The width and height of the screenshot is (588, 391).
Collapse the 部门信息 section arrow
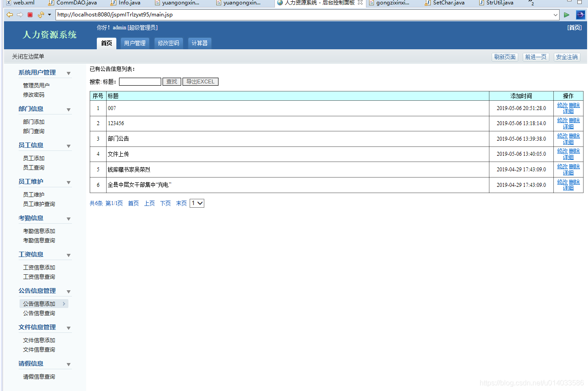click(68, 110)
